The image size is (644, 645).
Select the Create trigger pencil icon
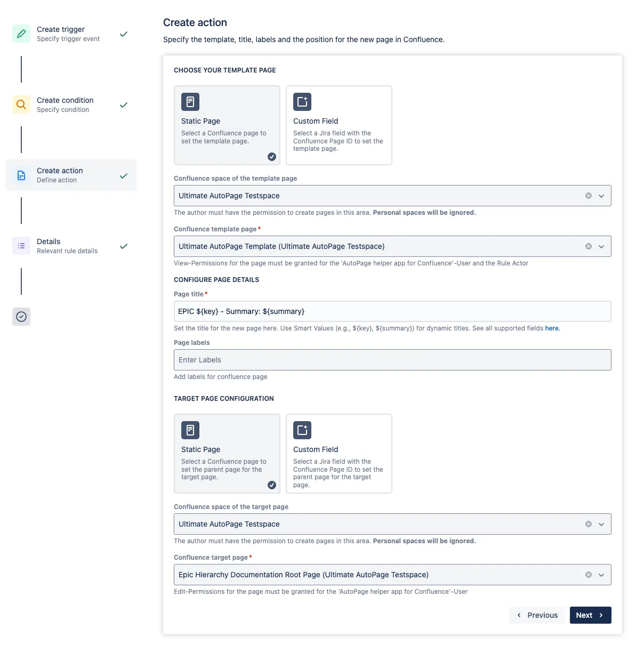(21, 33)
